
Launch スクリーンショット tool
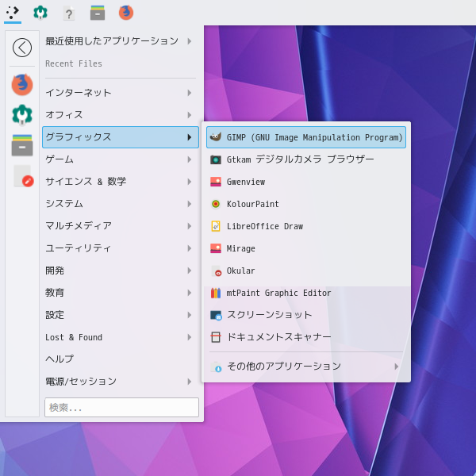coord(306,315)
